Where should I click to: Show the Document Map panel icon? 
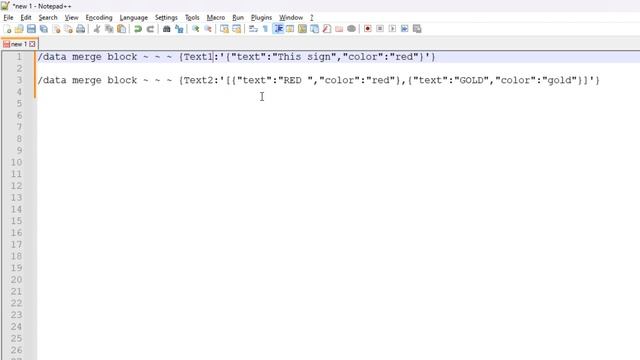[x=302, y=29]
